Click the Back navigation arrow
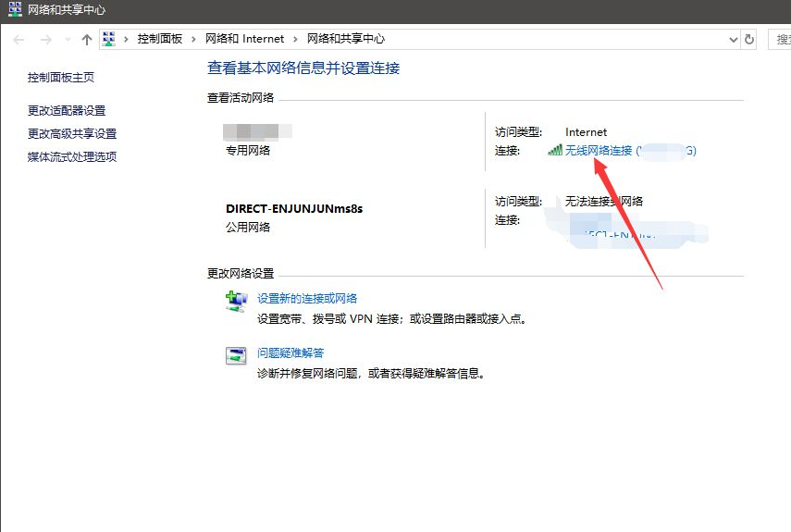791x532 pixels. (19, 40)
